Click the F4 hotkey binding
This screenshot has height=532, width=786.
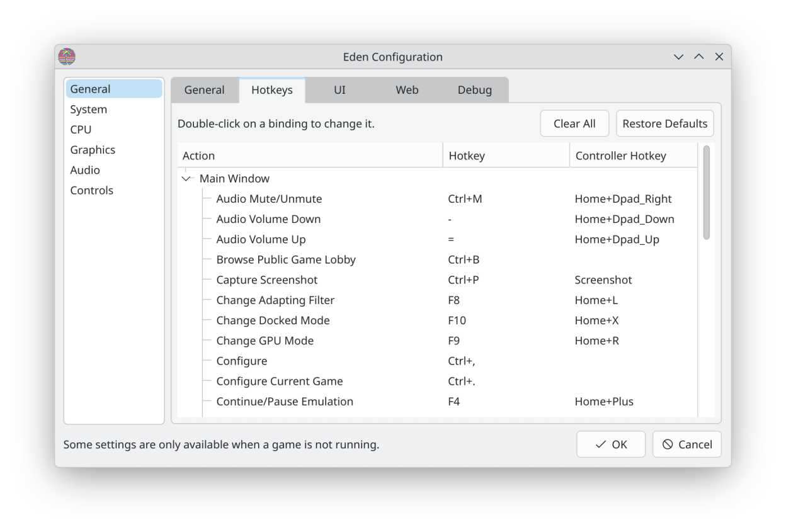pyautogui.click(x=453, y=402)
